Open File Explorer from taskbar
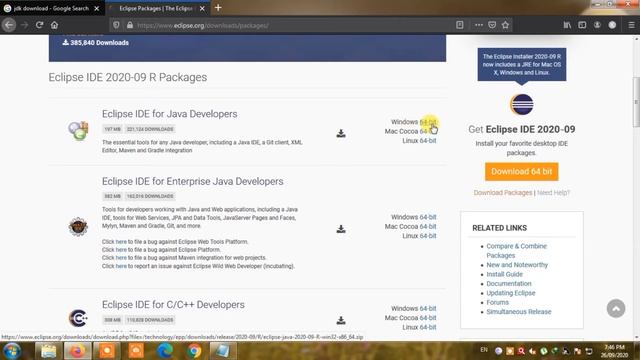This screenshot has width=640, height=360. [x=48, y=351]
